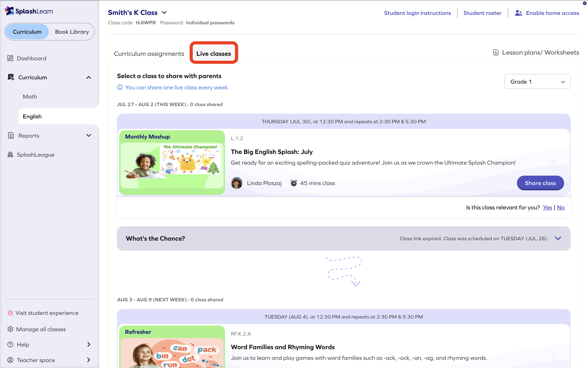
Task: Answer Yes to class relevance question
Action: pos(547,207)
